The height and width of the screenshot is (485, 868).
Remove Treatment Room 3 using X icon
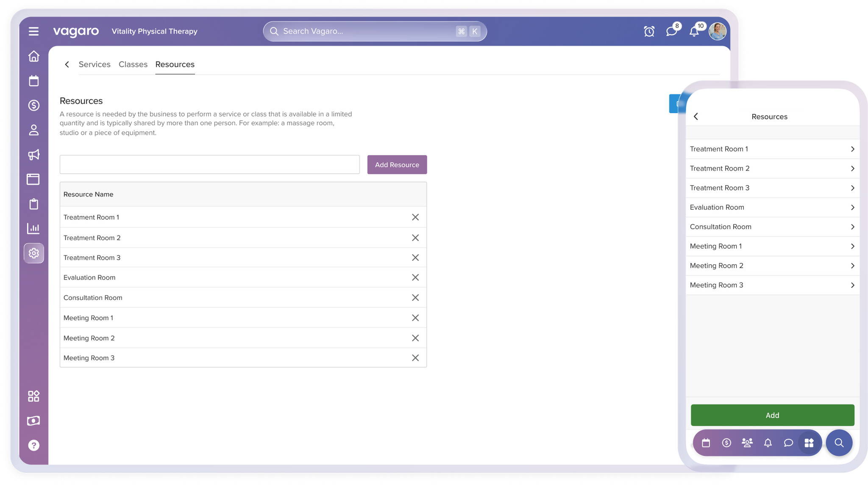point(415,258)
